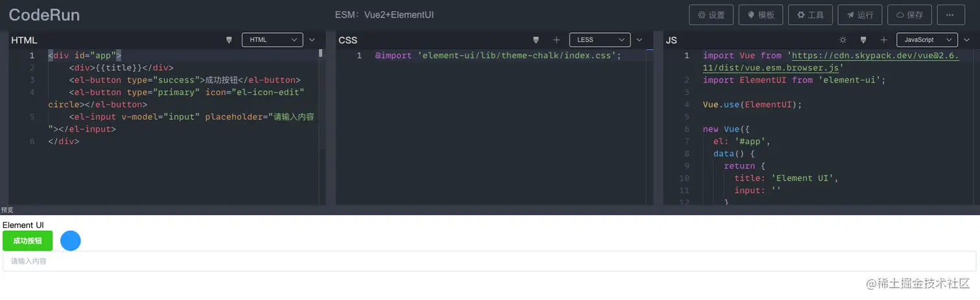Expand the chevron menu of CSS panel

point(639,40)
